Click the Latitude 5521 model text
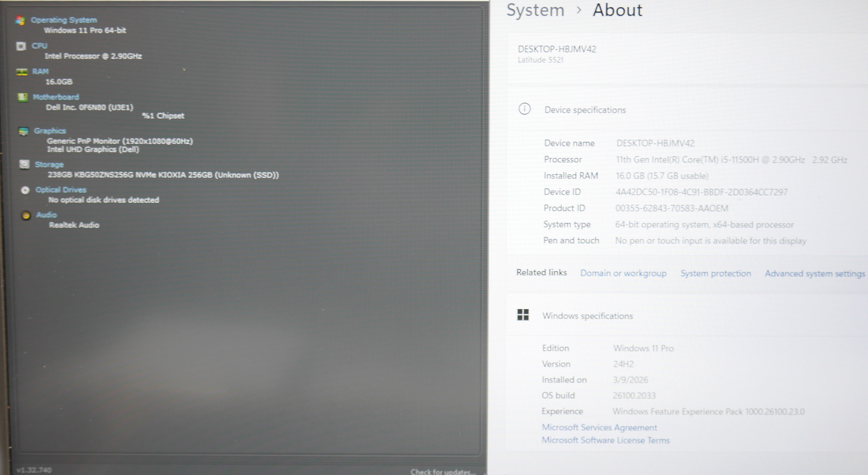This screenshot has width=868, height=475. [x=541, y=60]
